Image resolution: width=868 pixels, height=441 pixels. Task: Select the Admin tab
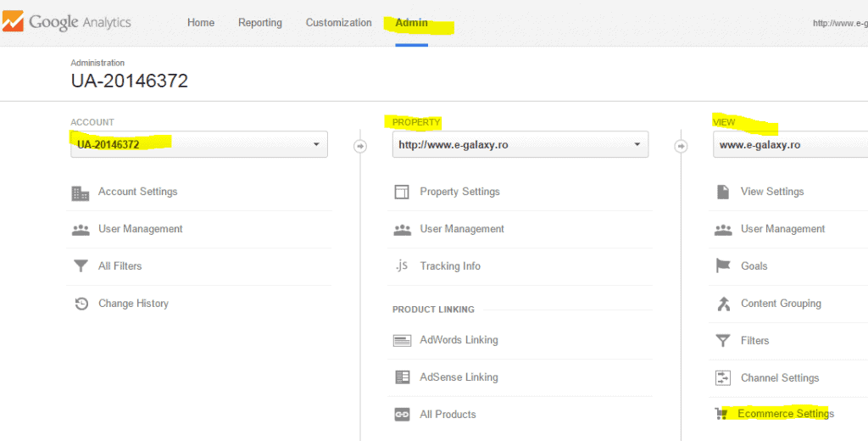[x=411, y=23]
